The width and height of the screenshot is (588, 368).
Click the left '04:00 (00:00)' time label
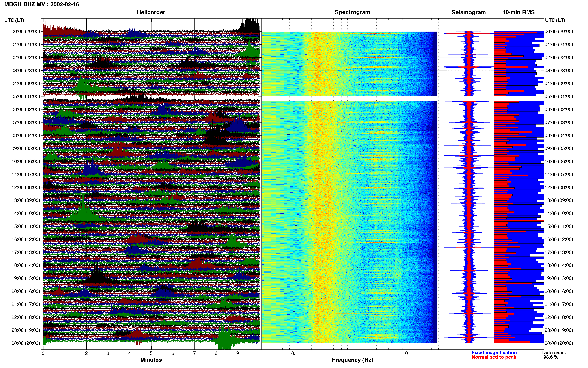(x=26, y=83)
